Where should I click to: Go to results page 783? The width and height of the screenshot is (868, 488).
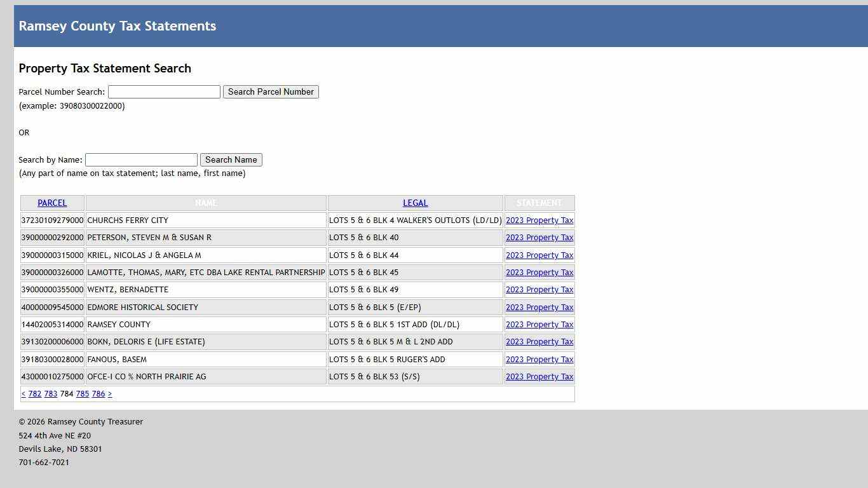(50, 393)
